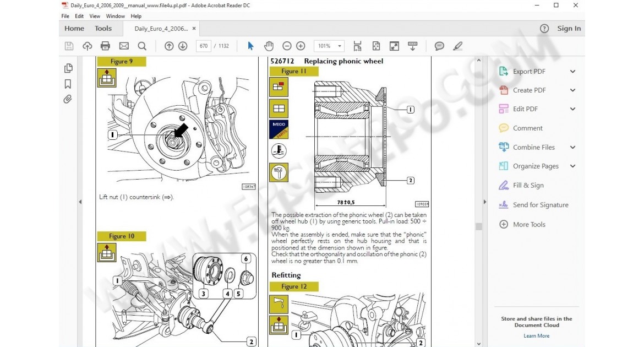
Task: Click Sign In
Action: [x=569, y=29]
